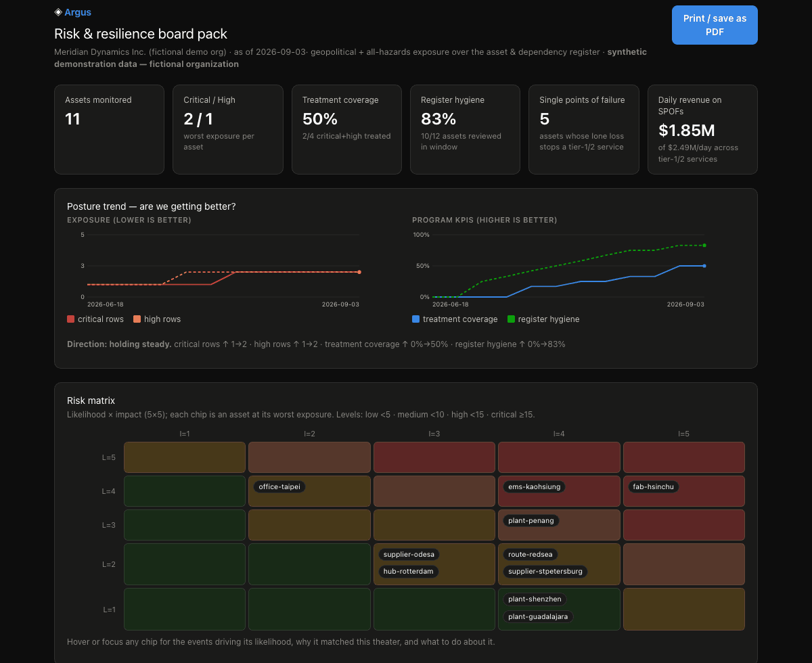Click the Risk & resilience board pack heading
The image size is (812, 663).
pos(141,34)
